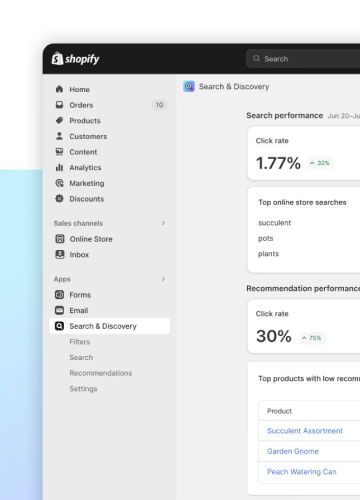Select the Discounts badge icon
Viewport: 360px width, 500px height.
coord(59,199)
